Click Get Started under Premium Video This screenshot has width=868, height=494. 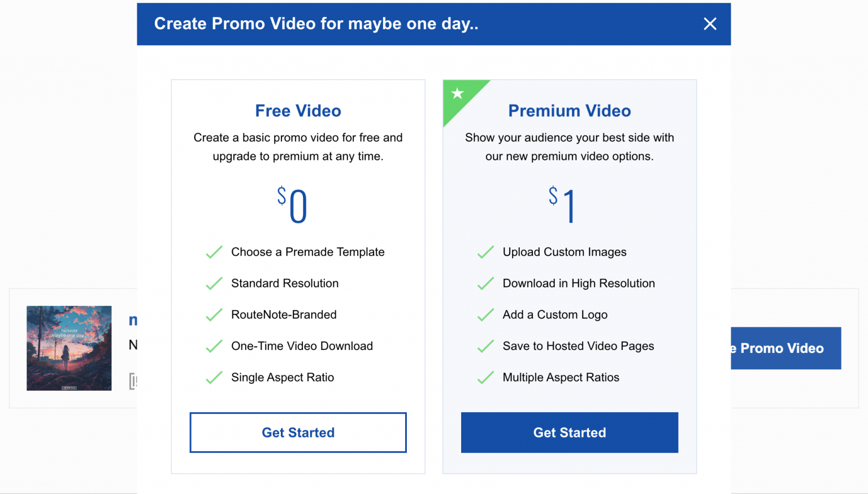(570, 432)
